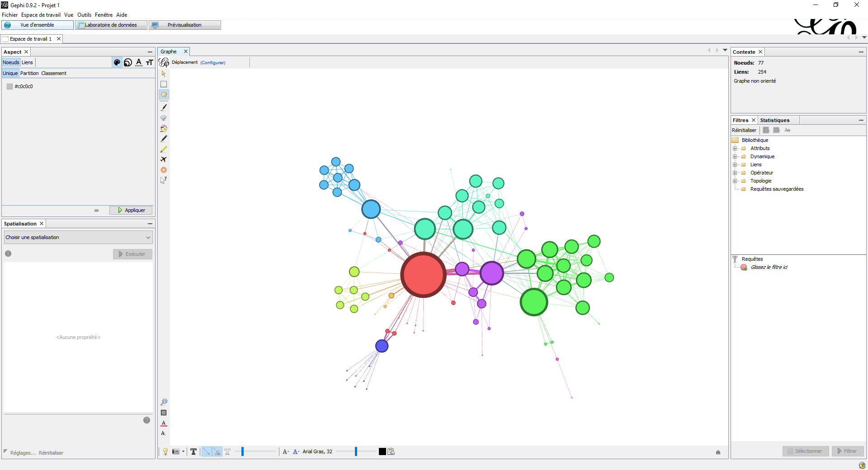Switch Aspect panel to Noeuds
Image resolution: width=868 pixels, height=470 pixels.
pos(11,62)
